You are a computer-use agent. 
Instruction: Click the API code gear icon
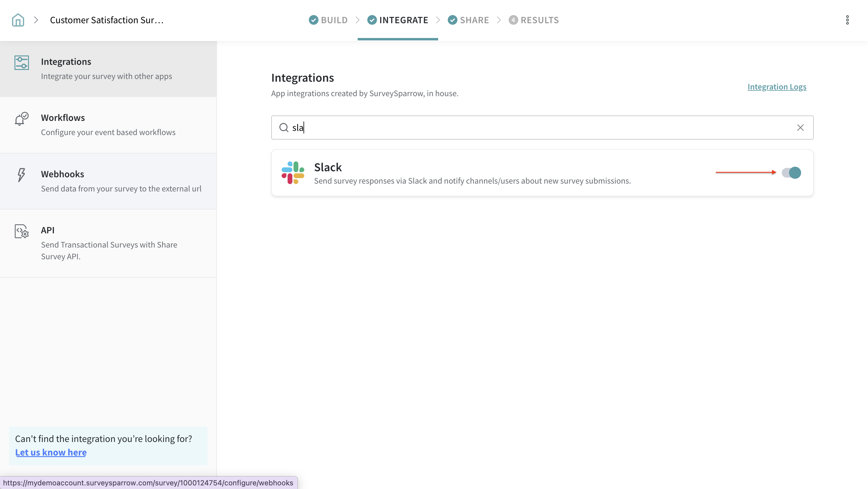(22, 231)
